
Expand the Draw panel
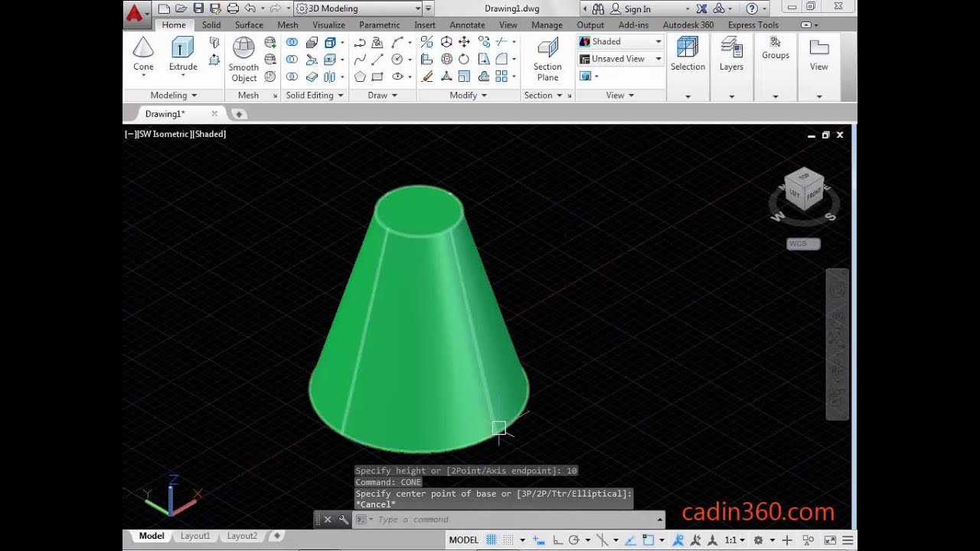pyautogui.click(x=382, y=96)
